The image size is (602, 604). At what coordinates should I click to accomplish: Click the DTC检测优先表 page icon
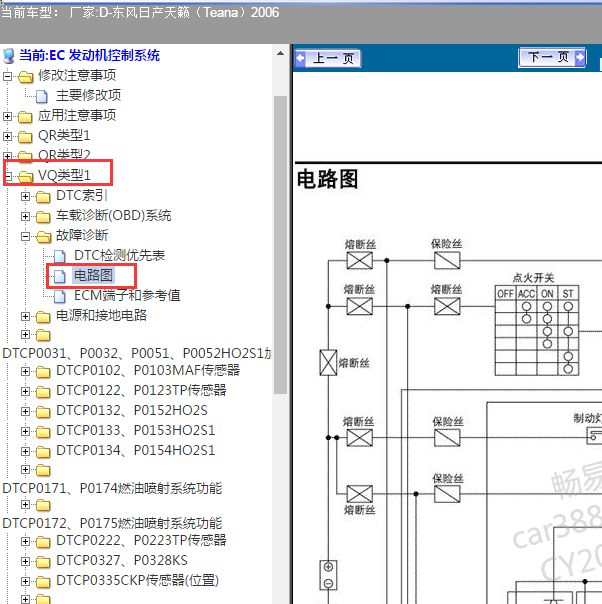point(60,256)
